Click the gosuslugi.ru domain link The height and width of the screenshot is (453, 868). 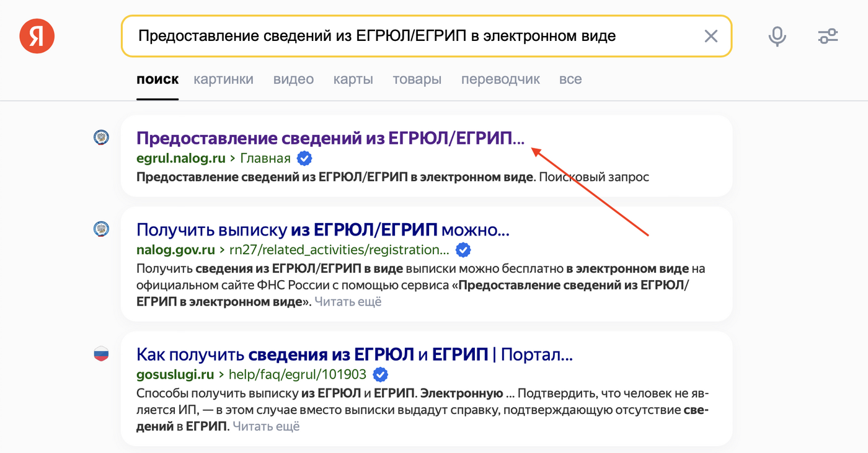click(175, 374)
